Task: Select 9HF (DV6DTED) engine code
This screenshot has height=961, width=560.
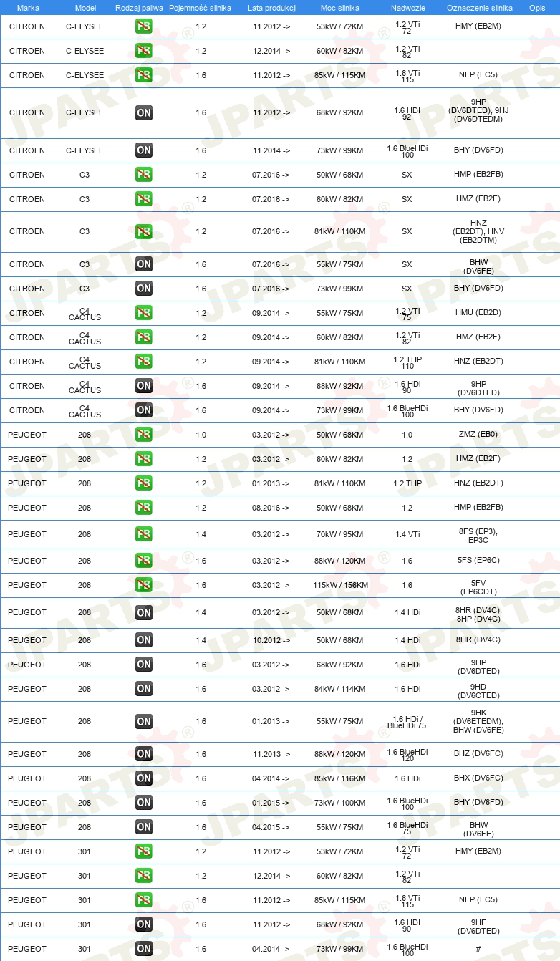Action: (x=478, y=927)
